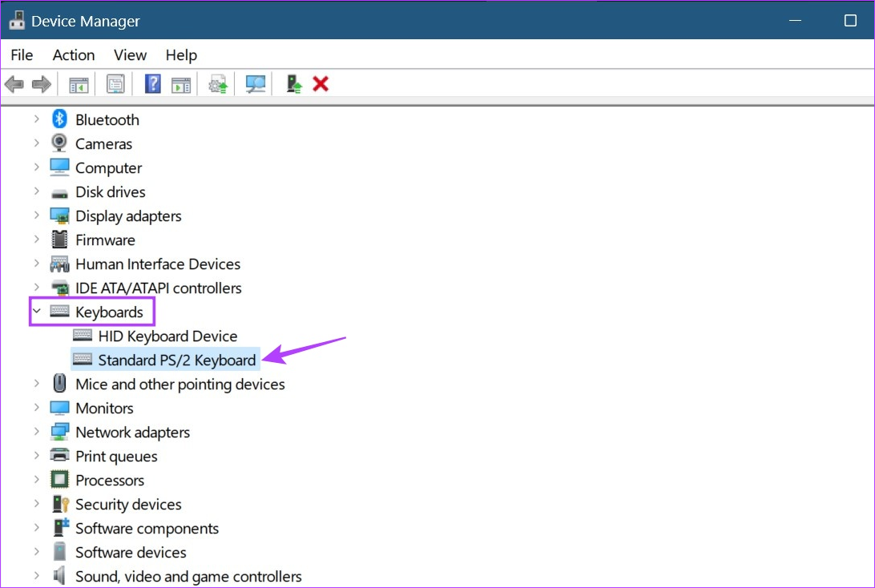Open the Action menu
The height and width of the screenshot is (588, 875).
pyautogui.click(x=74, y=54)
